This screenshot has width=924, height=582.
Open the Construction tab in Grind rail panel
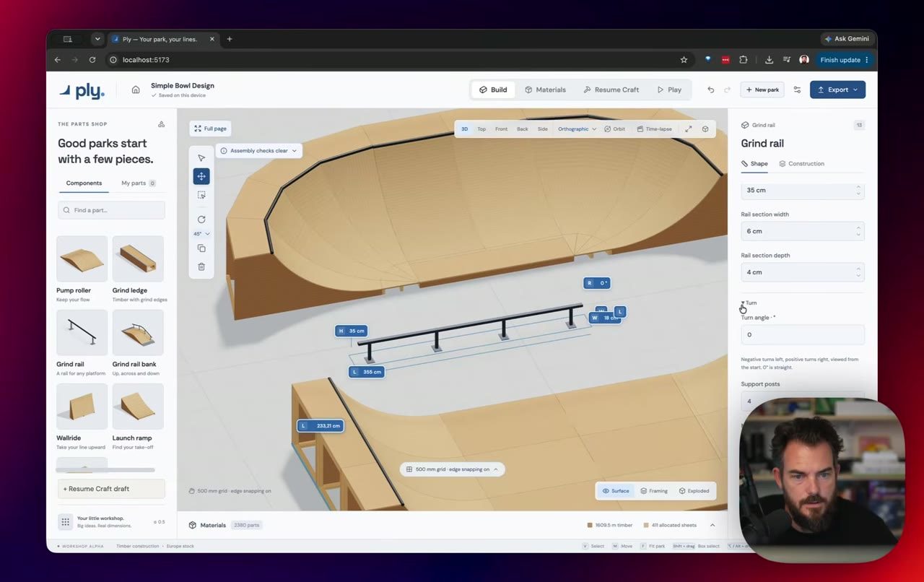801,163
